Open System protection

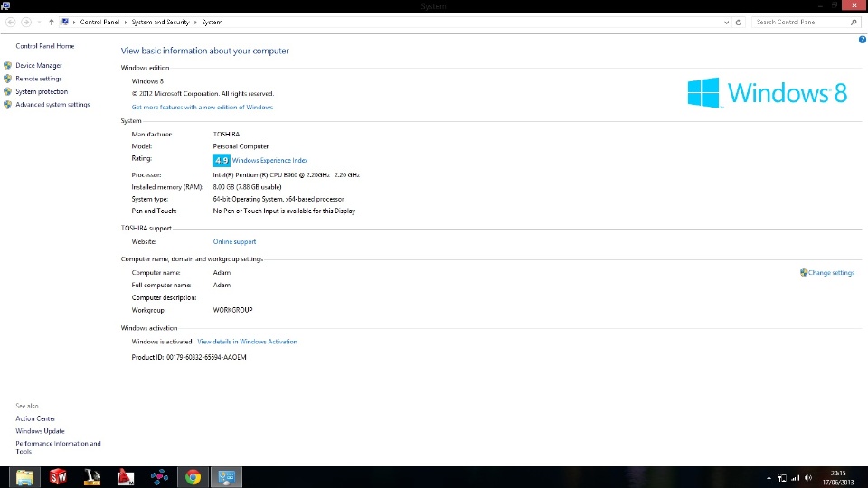pos(42,91)
